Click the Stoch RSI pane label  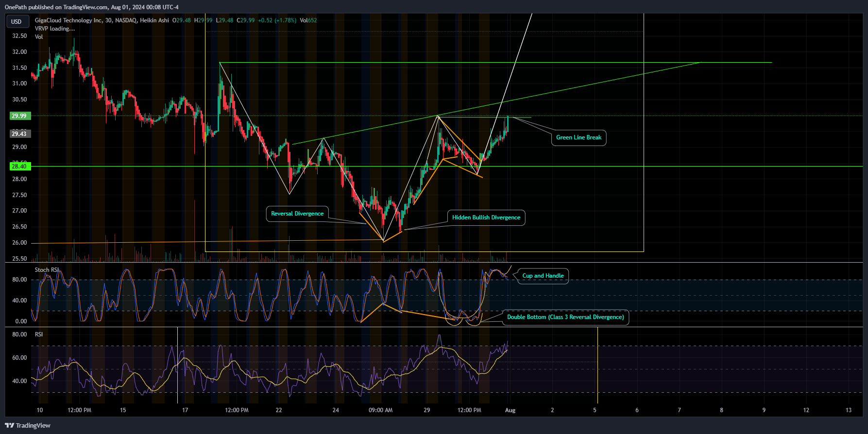[47, 270]
